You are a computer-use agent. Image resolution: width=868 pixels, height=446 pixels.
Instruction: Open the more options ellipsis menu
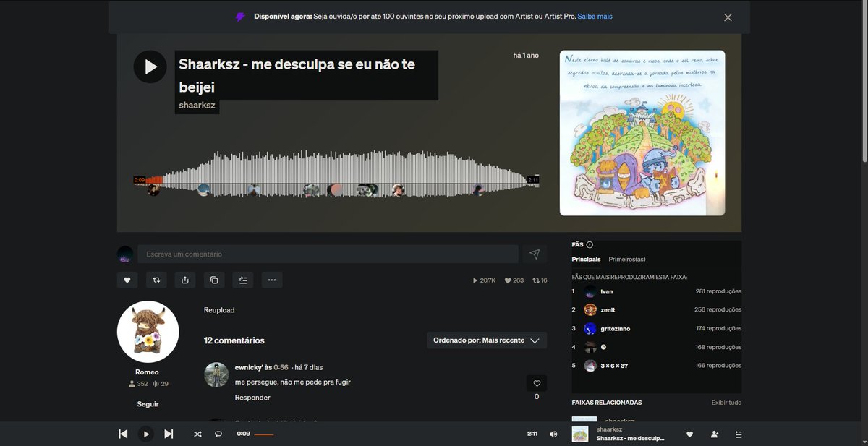[272, 280]
